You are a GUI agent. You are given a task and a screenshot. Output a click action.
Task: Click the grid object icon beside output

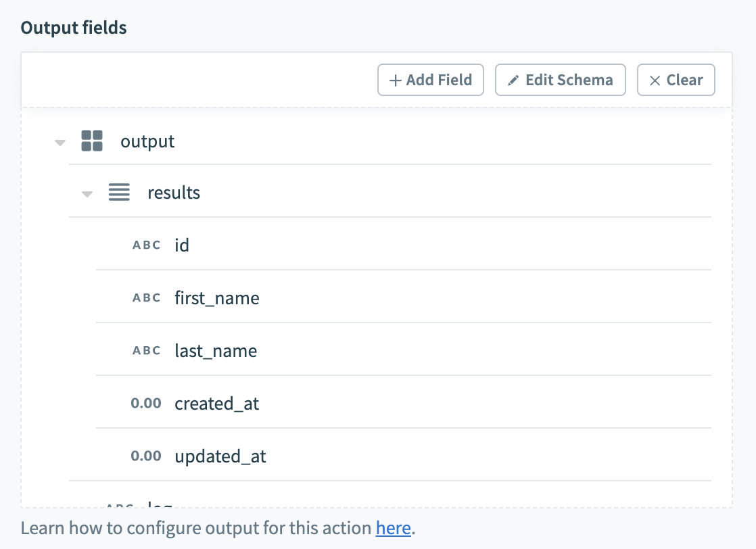coord(92,141)
